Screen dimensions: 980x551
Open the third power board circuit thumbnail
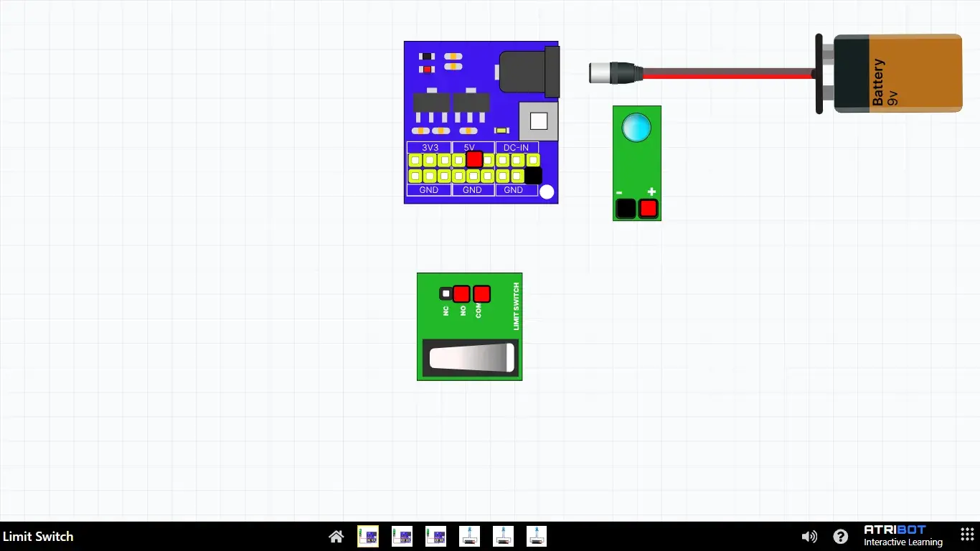click(435, 536)
